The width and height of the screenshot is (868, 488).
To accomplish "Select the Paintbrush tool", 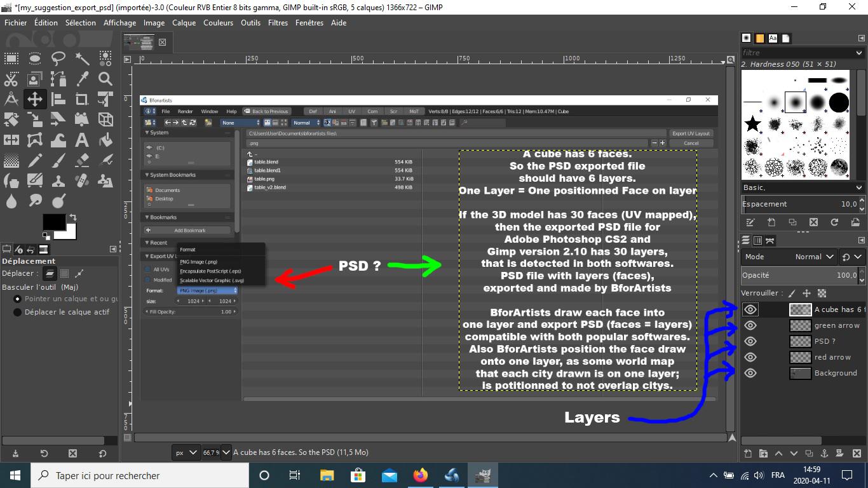I will 58,160.
